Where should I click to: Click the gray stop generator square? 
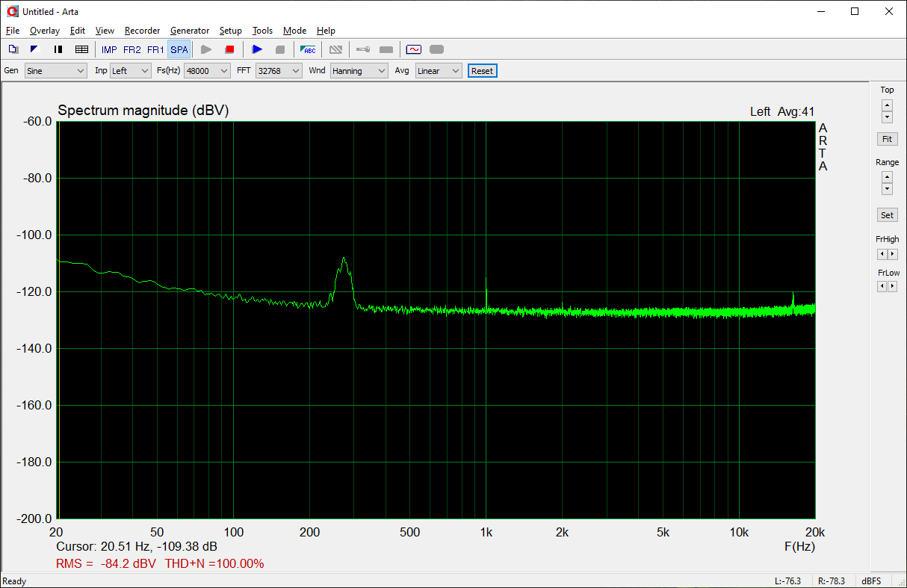[280, 49]
